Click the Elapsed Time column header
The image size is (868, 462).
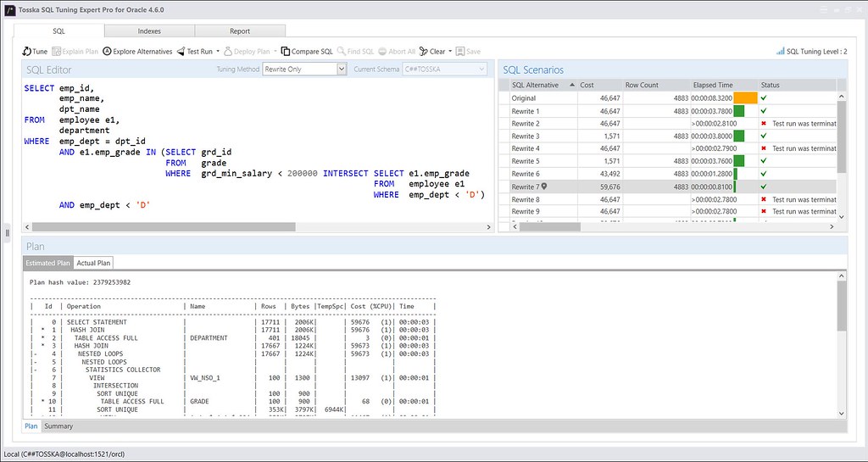tap(724, 86)
